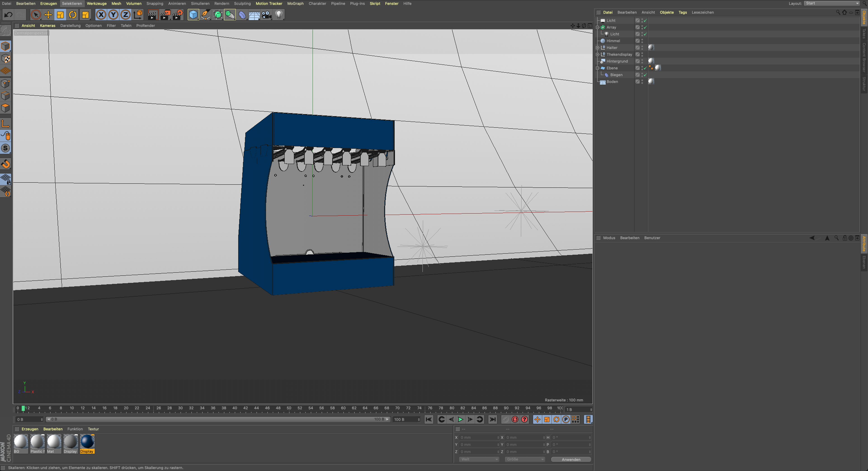
Task: Open the Welt coordinate system dropdown
Action: pyautogui.click(x=479, y=459)
